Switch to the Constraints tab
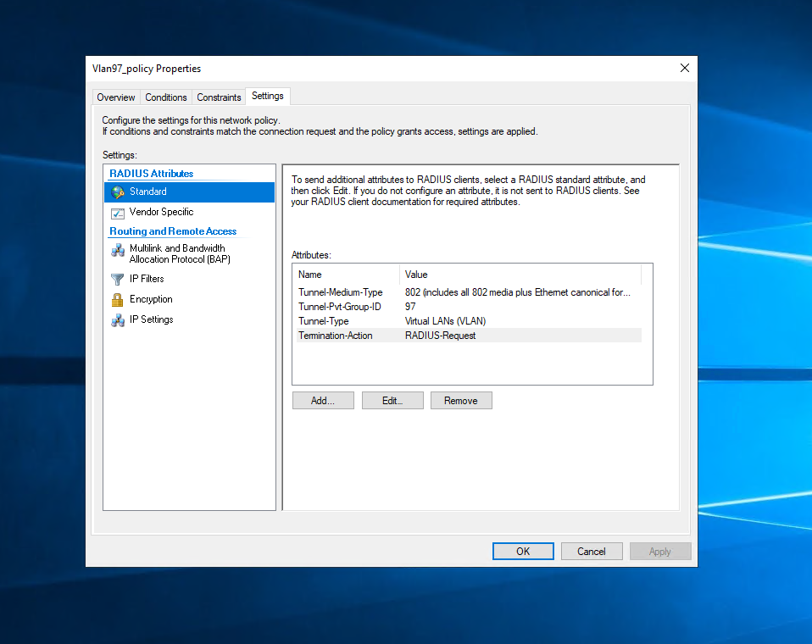The image size is (812, 644). coord(219,97)
